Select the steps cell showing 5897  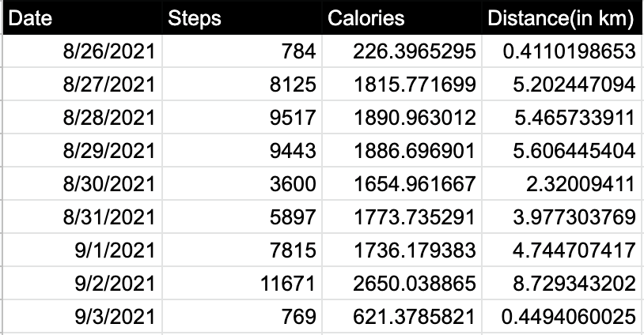242,217
